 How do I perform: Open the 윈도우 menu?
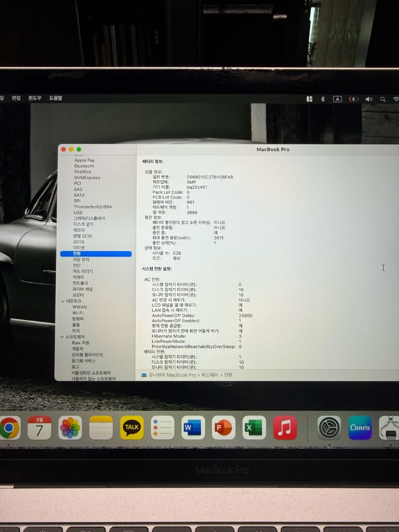35,98
